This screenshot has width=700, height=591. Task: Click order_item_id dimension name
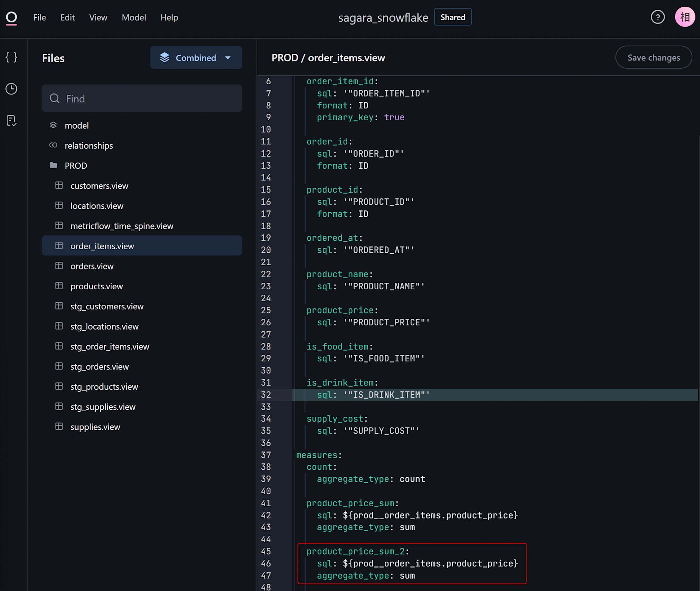tap(340, 81)
